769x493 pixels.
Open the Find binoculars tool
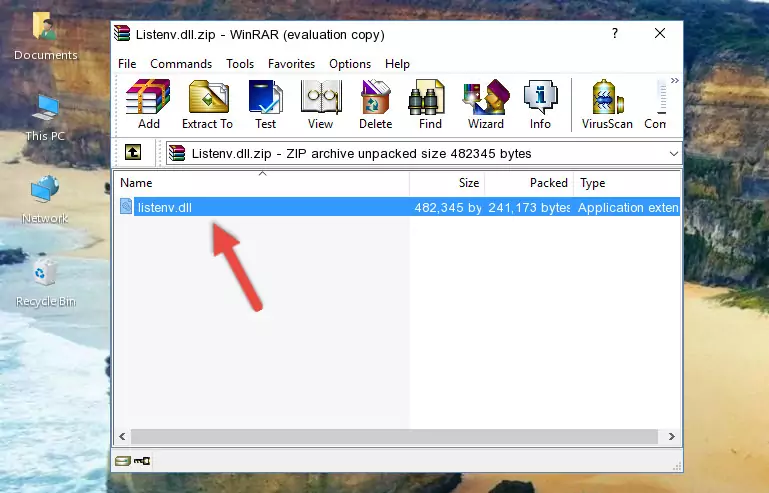click(430, 104)
